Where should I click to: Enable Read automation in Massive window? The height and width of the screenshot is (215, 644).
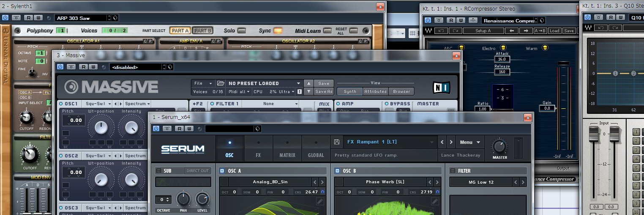pyautogui.click(x=83, y=67)
